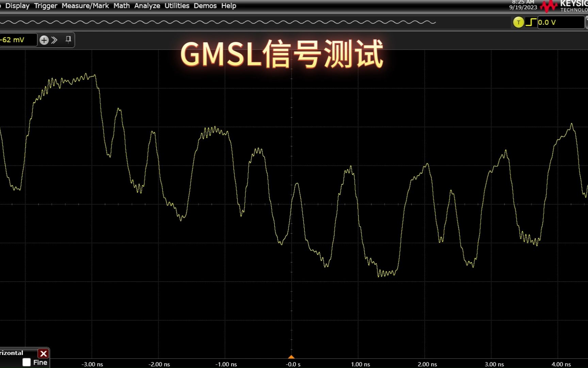Click the rising edge trigger slope icon
Screen dimensions: 588x368
coord(531,22)
